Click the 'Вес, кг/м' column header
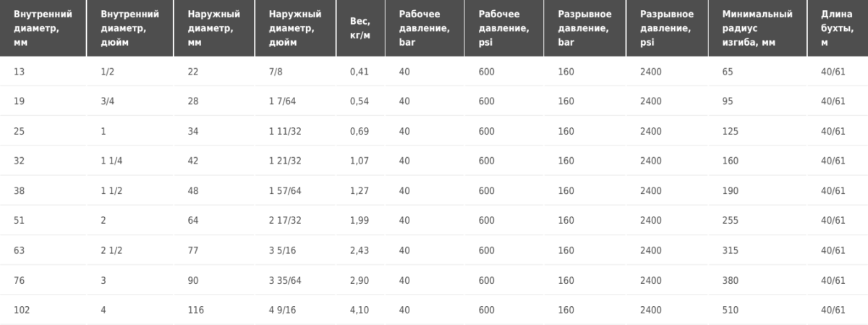868x325 pixels. coord(360,28)
